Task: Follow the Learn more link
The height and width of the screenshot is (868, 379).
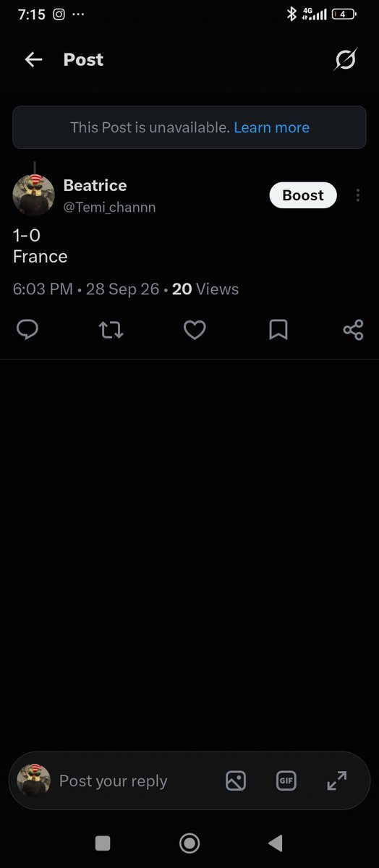Action: (x=271, y=127)
